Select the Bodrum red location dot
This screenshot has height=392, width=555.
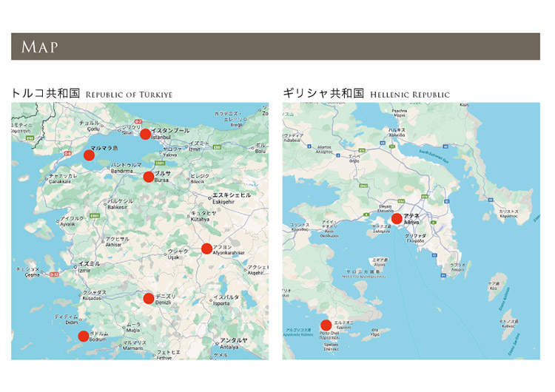pos(84,337)
